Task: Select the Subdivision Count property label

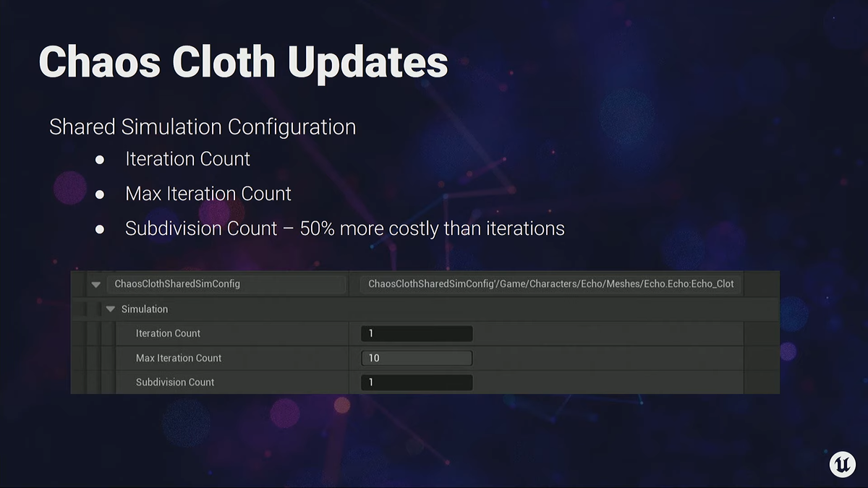Action: coord(175,382)
